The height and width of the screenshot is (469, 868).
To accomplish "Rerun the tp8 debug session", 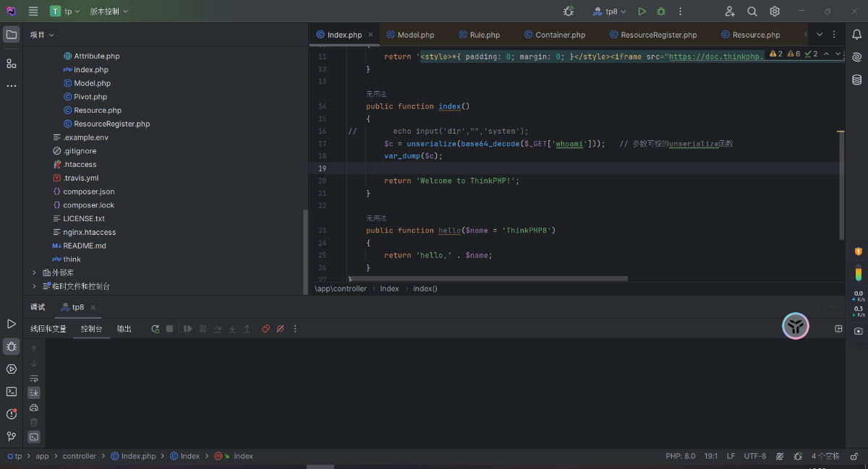I will (x=155, y=328).
